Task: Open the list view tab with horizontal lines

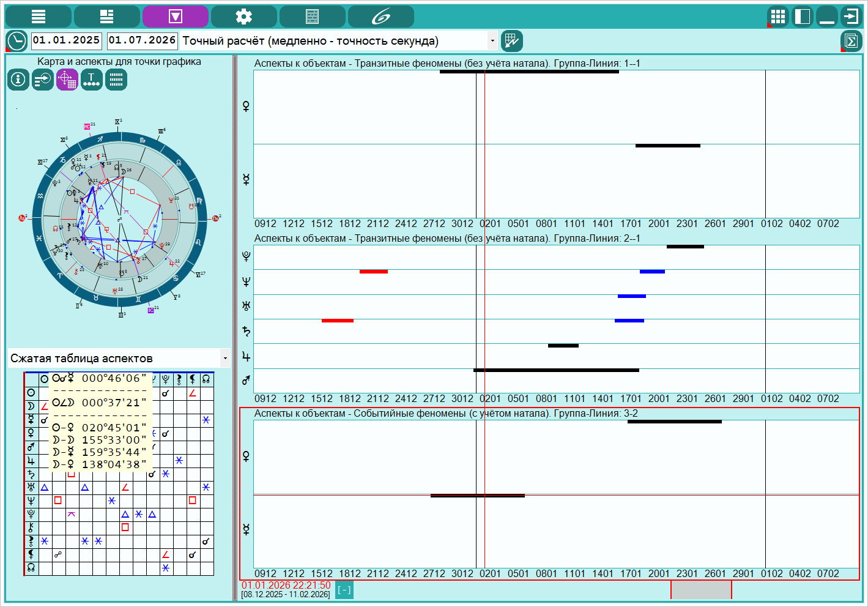Action: coord(39,17)
